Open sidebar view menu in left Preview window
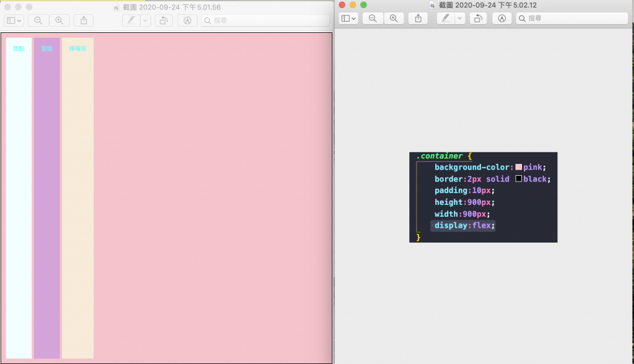This screenshot has height=364, width=634. click(14, 20)
